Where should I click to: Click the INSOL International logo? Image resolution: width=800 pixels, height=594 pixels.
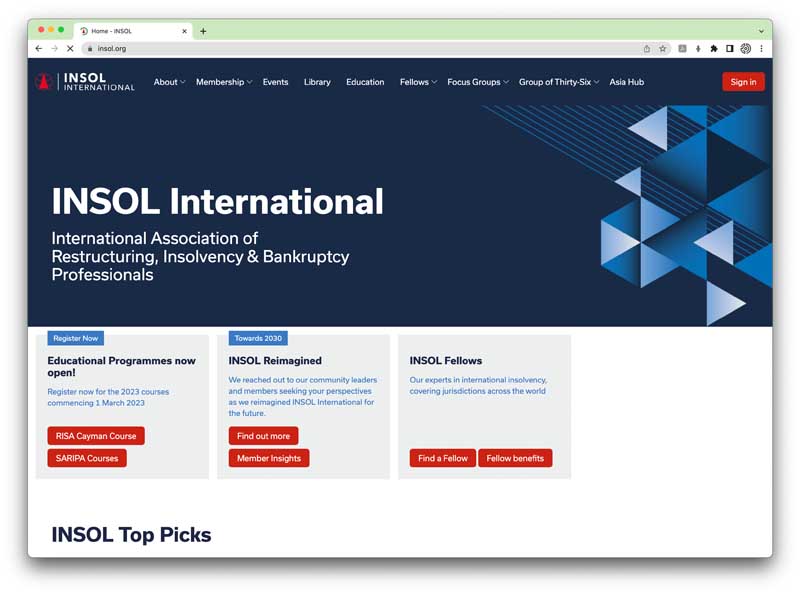(85, 82)
